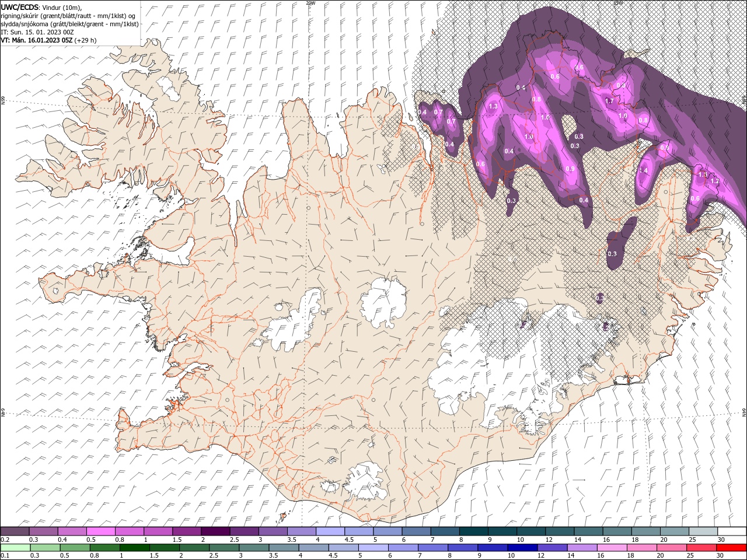Click the 'slydda/snjókoma' legend description line
This screenshot has height=560, width=747.
tap(69, 24)
